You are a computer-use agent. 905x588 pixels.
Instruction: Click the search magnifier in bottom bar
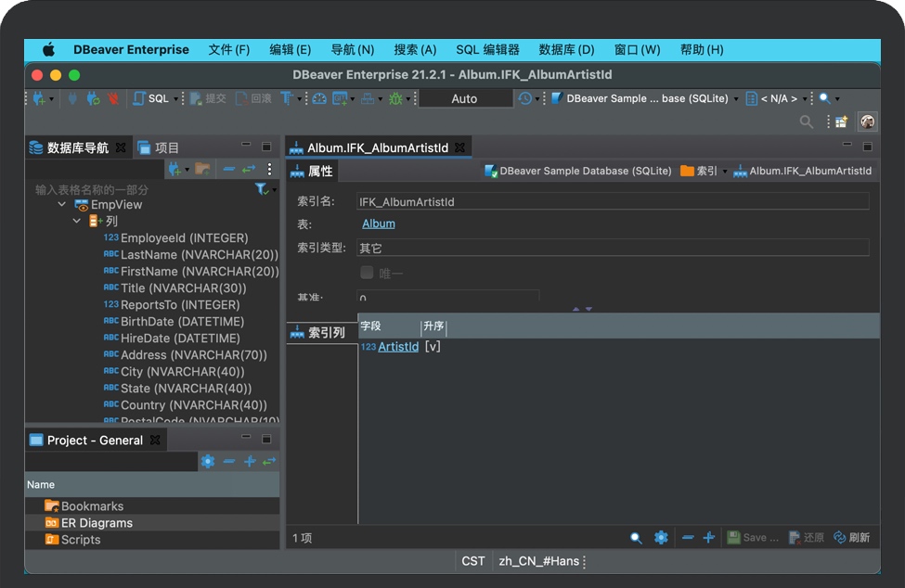click(x=636, y=537)
